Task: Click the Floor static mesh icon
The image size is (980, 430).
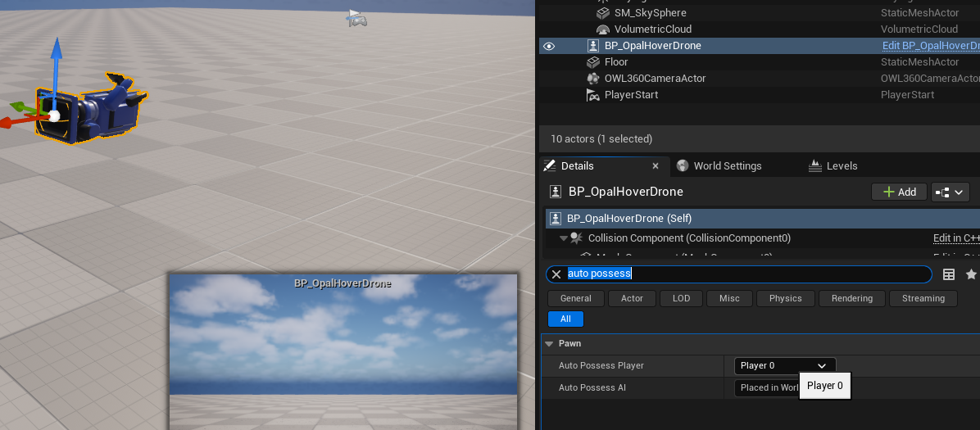Action: tap(593, 62)
